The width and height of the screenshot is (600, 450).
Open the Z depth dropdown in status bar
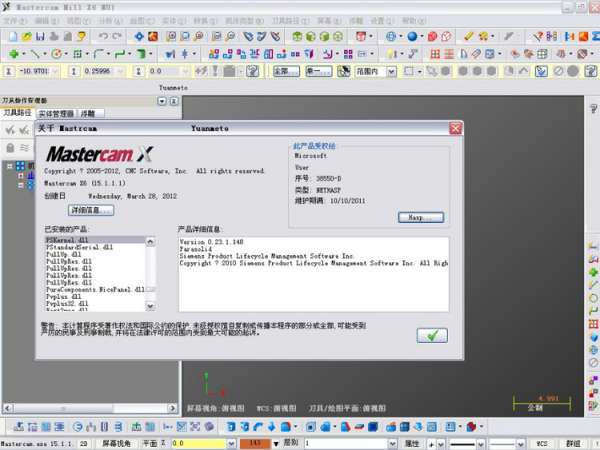point(231,443)
